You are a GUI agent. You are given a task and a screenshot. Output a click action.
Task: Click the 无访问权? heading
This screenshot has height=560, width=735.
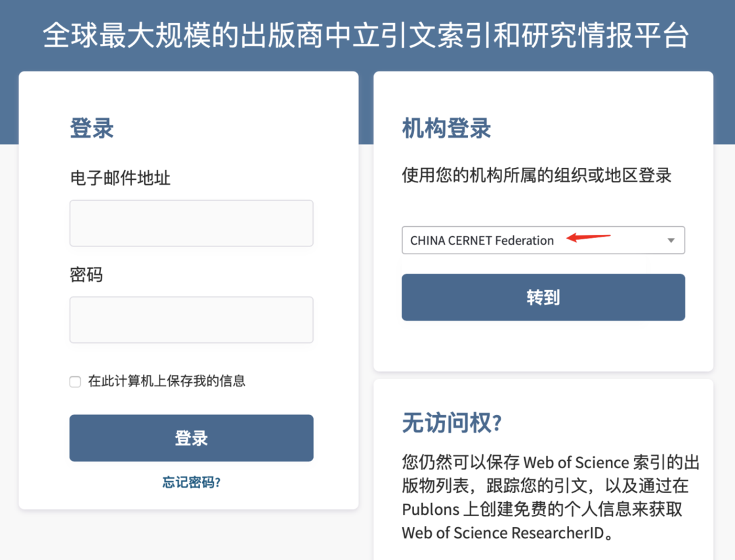pos(452,423)
